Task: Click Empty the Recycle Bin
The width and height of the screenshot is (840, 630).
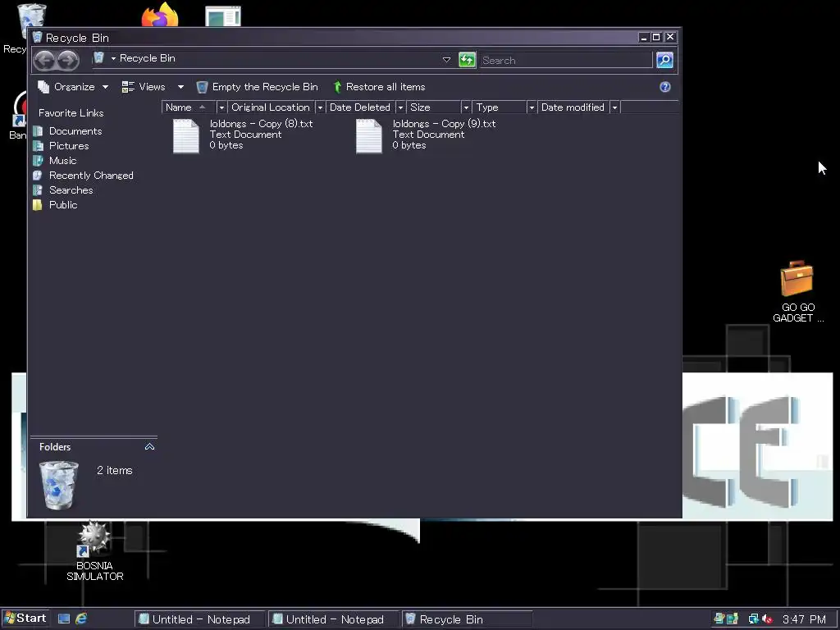Action: pyautogui.click(x=257, y=87)
